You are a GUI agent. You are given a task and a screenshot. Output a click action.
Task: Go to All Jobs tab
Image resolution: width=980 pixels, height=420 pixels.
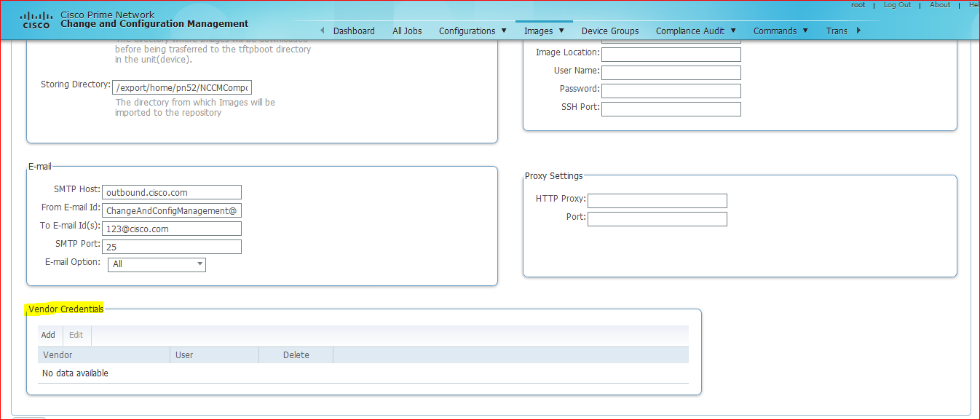pyautogui.click(x=407, y=31)
